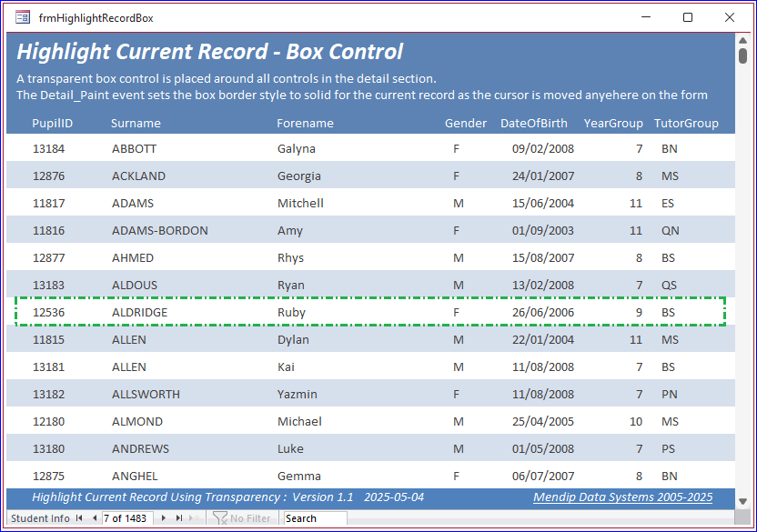The image size is (757, 532).
Task: Click into the Search box
Action: 315,518
